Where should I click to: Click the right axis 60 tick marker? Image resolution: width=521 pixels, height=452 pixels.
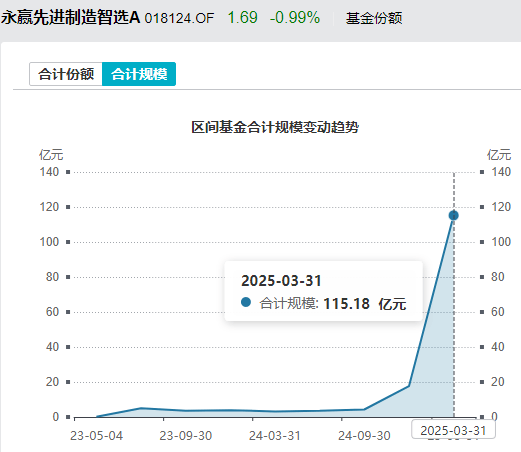(482, 312)
